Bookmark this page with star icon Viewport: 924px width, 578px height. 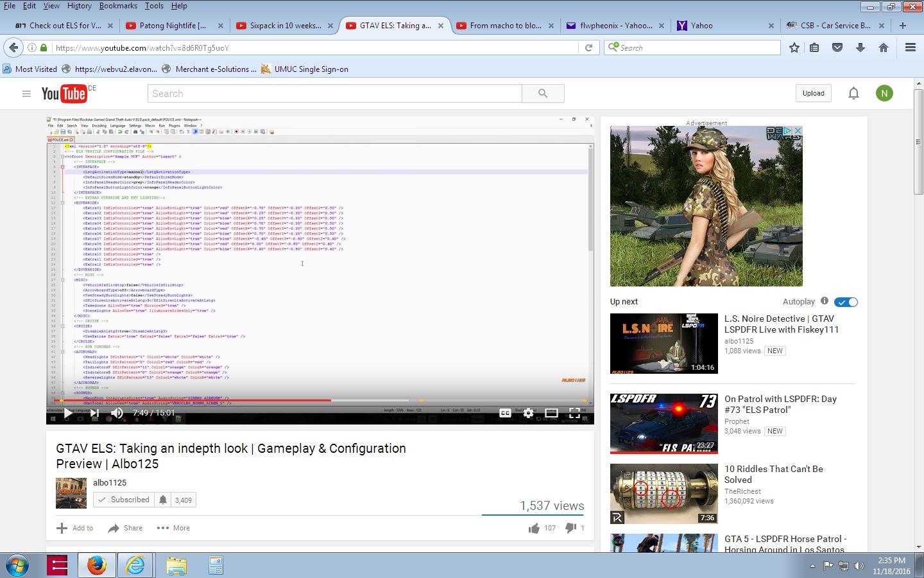(x=794, y=48)
